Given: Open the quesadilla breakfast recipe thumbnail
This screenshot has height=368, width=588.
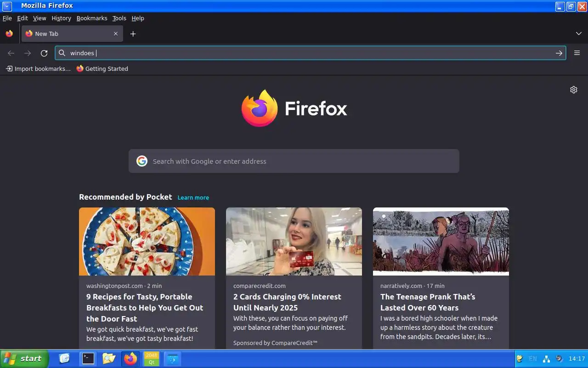Looking at the screenshot, I should coord(147,241).
